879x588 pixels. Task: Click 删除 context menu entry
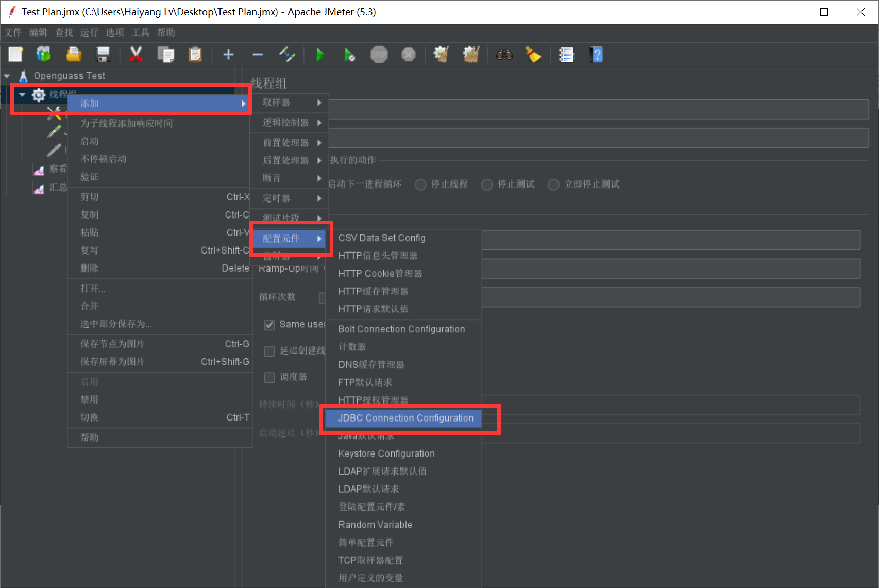(x=159, y=268)
